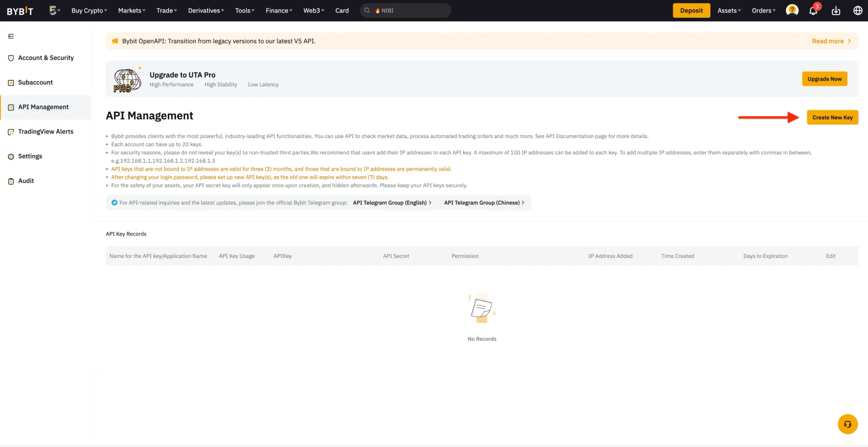The height and width of the screenshot is (447, 868).
Task: Click the Settings gear icon in sidebar
Action: pos(11,157)
